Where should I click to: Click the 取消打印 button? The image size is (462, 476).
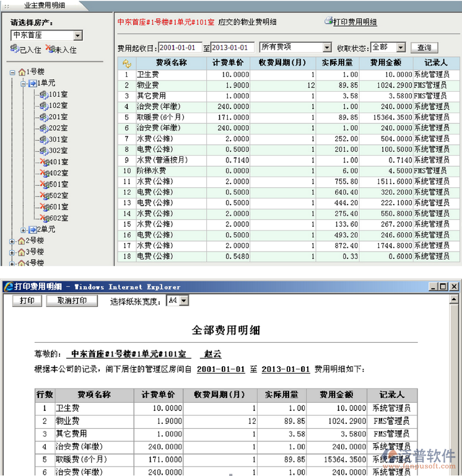tap(72, 301)
